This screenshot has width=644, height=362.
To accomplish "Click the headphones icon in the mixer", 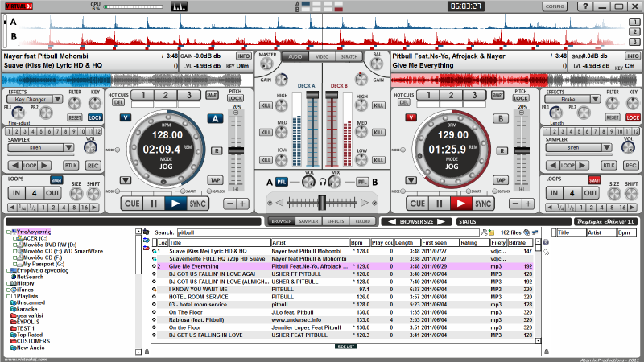I will point(323,182).
